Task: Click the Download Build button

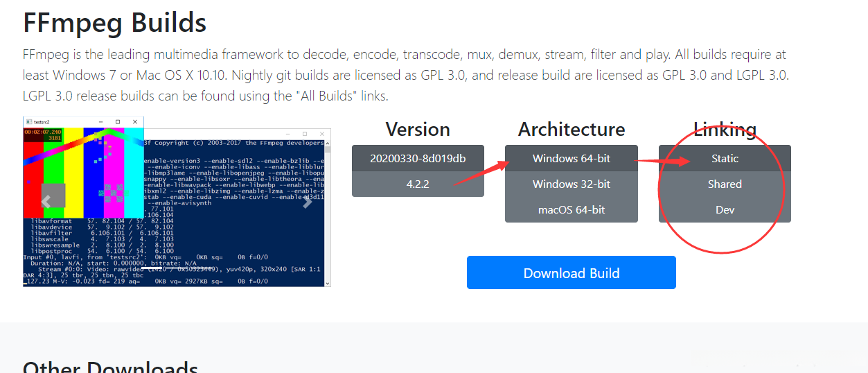Action: [572, 272]
